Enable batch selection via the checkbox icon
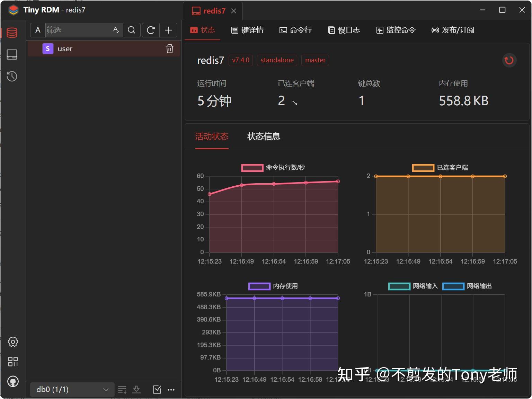532x399 pixels. click(x=157, y=389)
